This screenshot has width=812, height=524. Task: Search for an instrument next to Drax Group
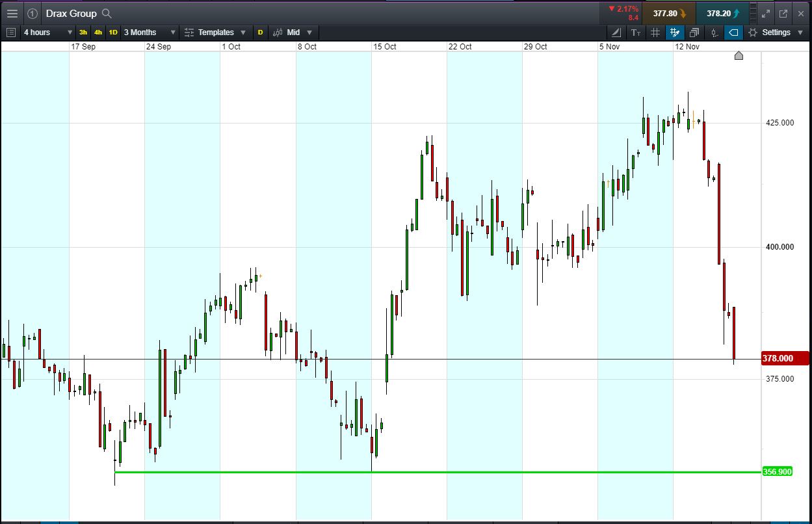(x=107, y=13)
